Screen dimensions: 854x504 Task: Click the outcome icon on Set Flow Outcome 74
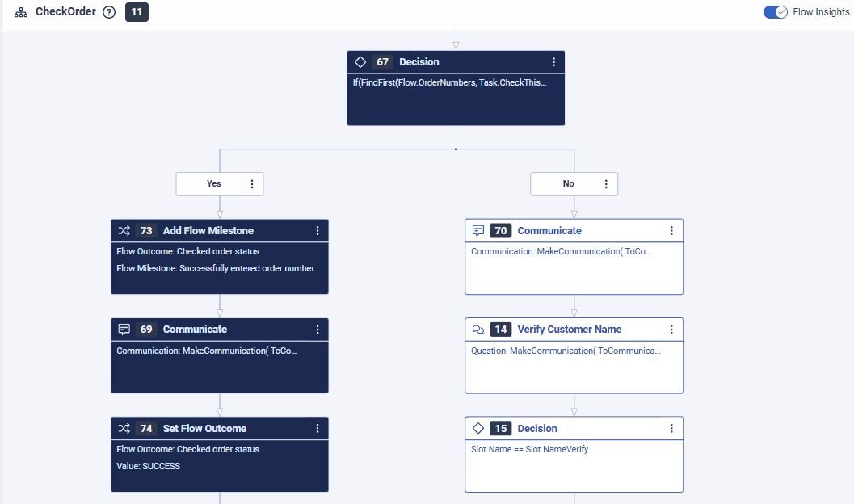tap(124, 429)
